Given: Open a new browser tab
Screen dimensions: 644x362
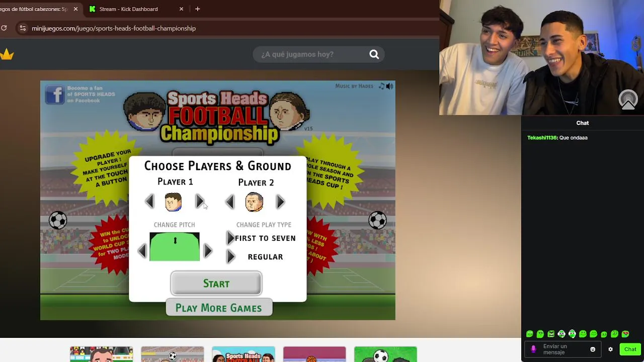Looking at the screenshot, I should click(x=197, y=9).
